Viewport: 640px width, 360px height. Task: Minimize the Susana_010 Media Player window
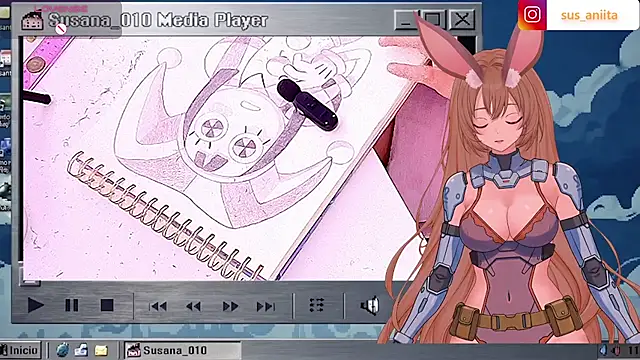pos(406,19)
